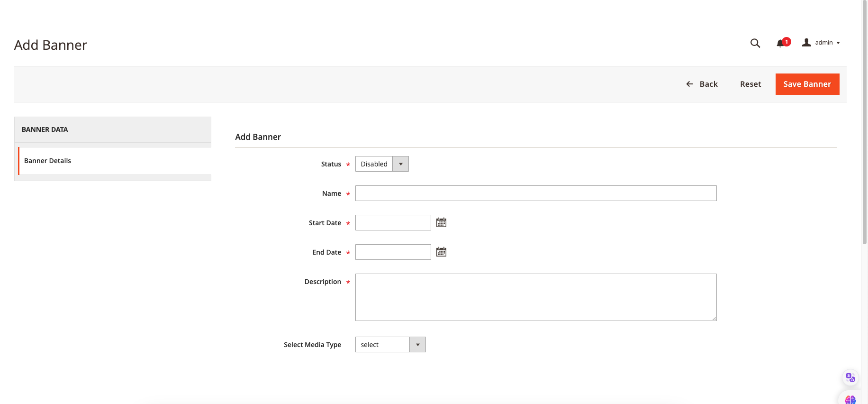Click the brain extension icon
Image resolution: width=868 pixels, height=404 pixels.
tap(850, 400)
